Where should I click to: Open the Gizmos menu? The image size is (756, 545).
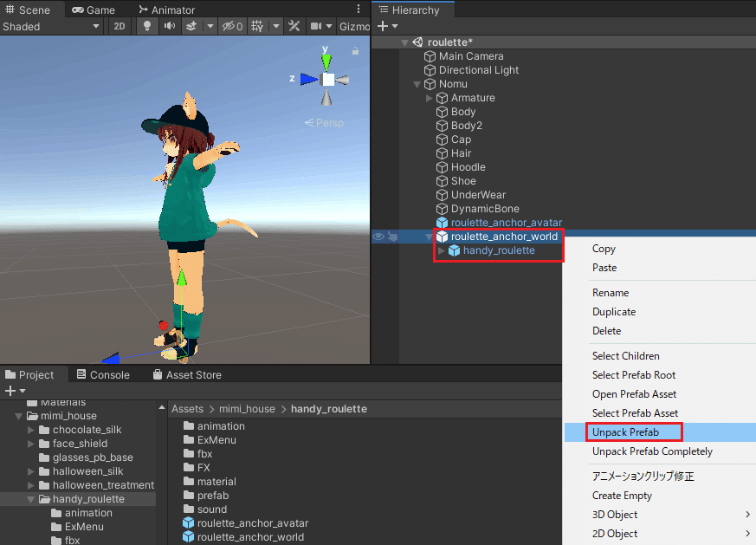pyautogui.click(x=354, y=27)
